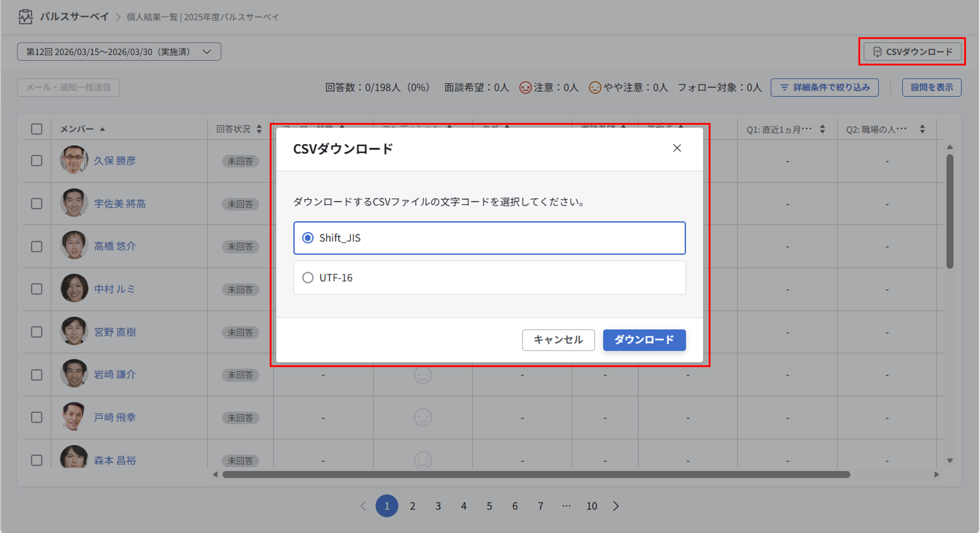The image size is (980, 533).
Task: Click メール・通知一括送信 button
Action: click(68, 88)
